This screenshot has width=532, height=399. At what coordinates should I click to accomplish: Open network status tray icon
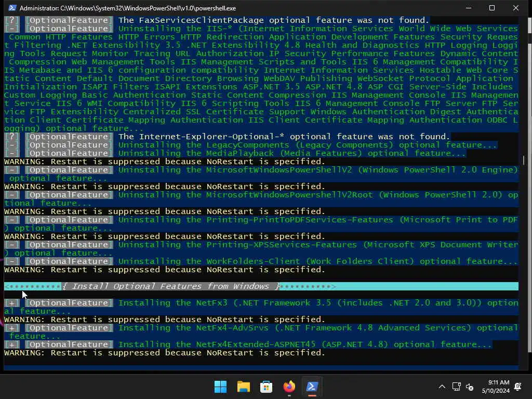coord(456,387)
